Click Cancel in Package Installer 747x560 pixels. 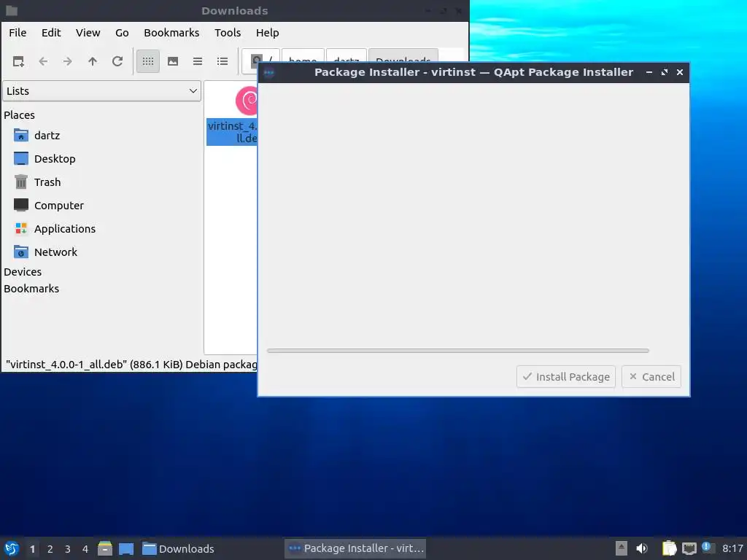[x=651, y=377]
